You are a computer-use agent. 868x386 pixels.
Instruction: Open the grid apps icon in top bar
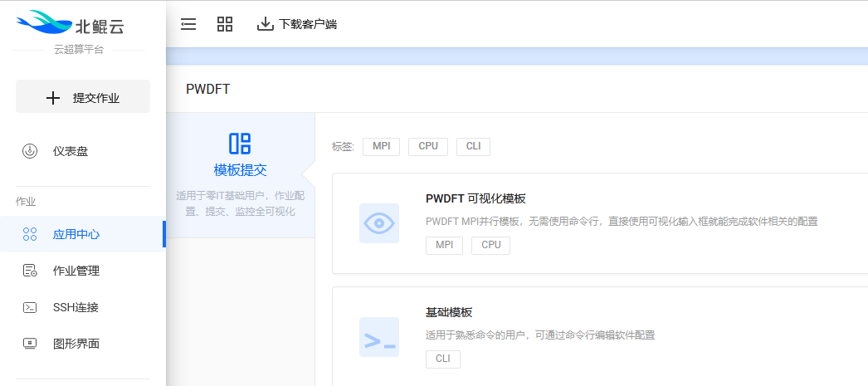[x=225, y=24]
